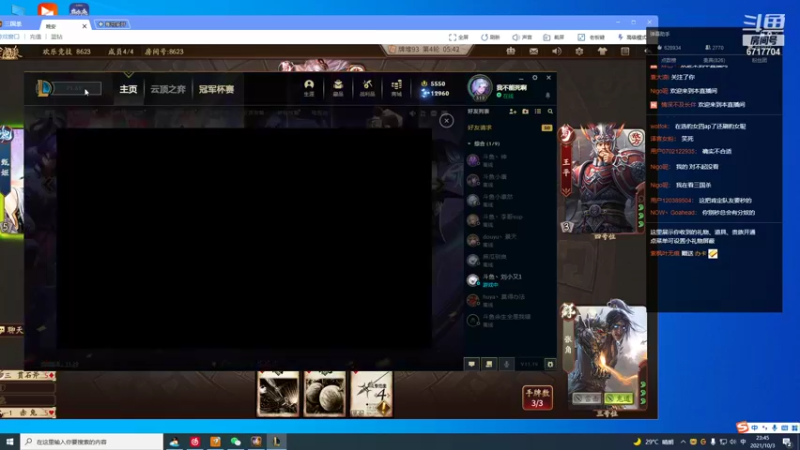Image resolution: width=800 pixels, height=450 pixels.
Task: Open the store (商城) icon
Action: [396, 88]
